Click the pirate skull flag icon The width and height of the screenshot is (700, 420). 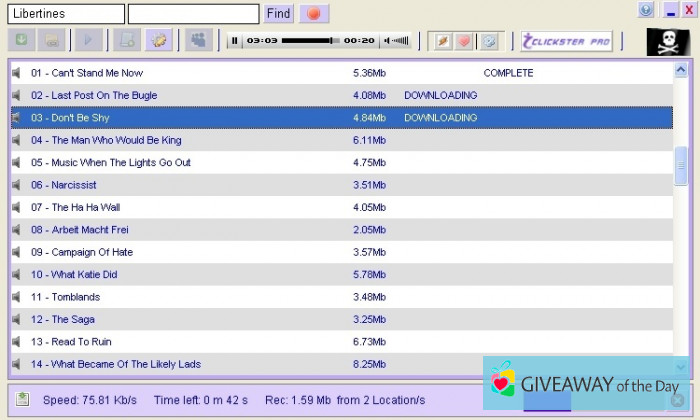coord(665,41)
